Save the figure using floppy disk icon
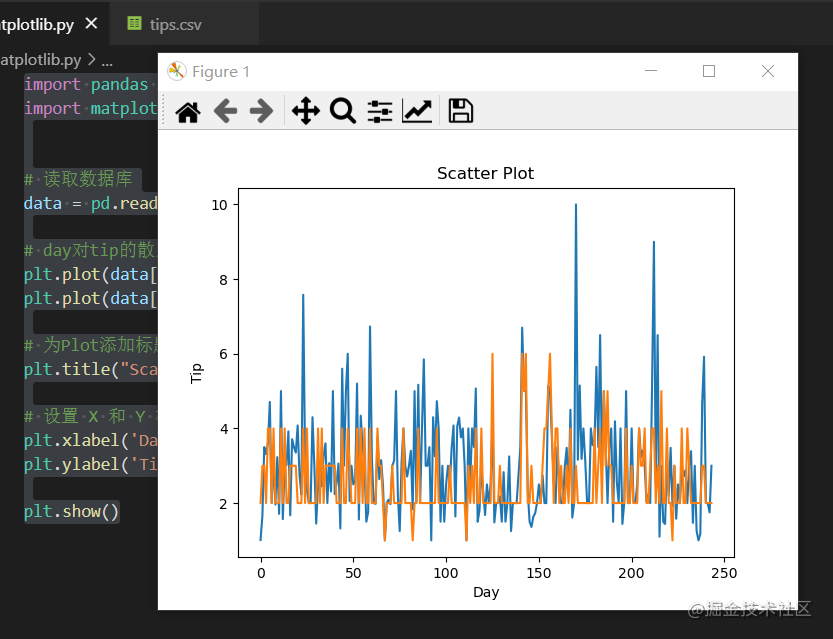 pos(460,111)
